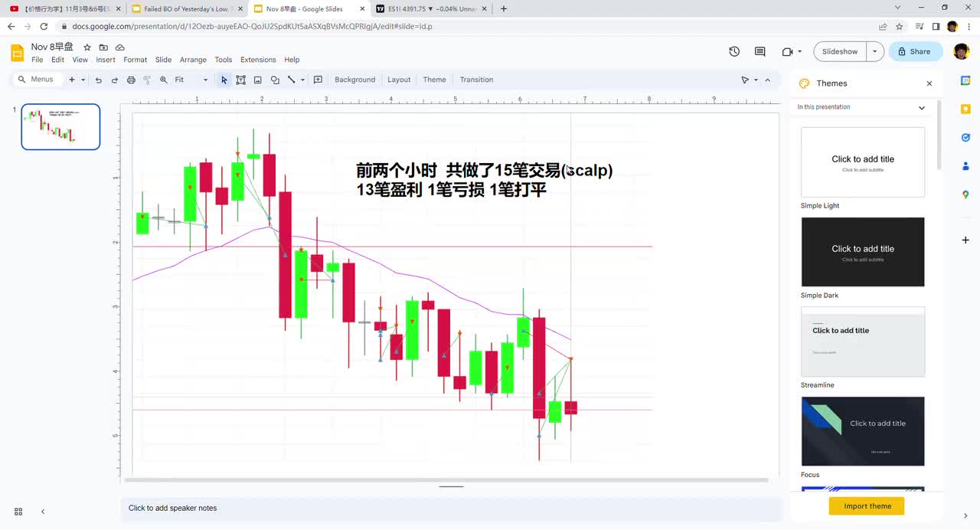Click the Zoom magnifier tool
Image resolution: width=980 pixels, height=530 pixels.
[163, 80]
